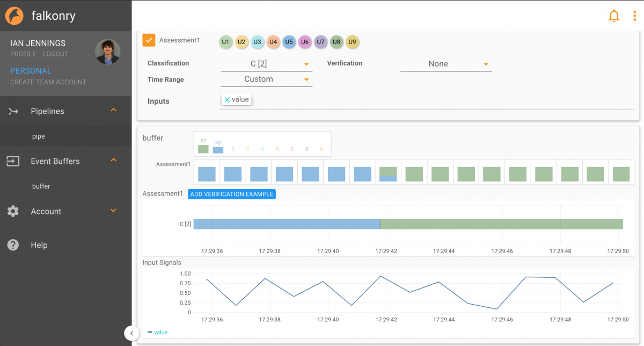Click the 'buffer' heading in chart panel

coord(153,138)
